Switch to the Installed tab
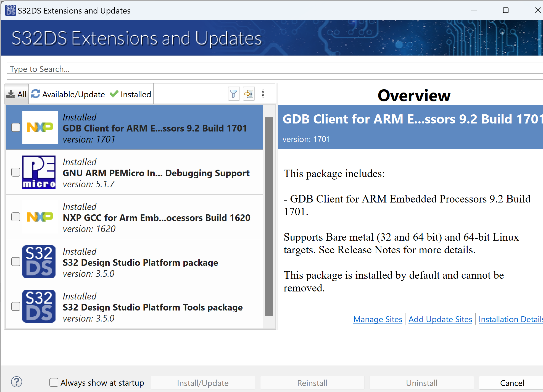This screenshot has height=392, width=543. pyautogui.click(x=130, y=94)
